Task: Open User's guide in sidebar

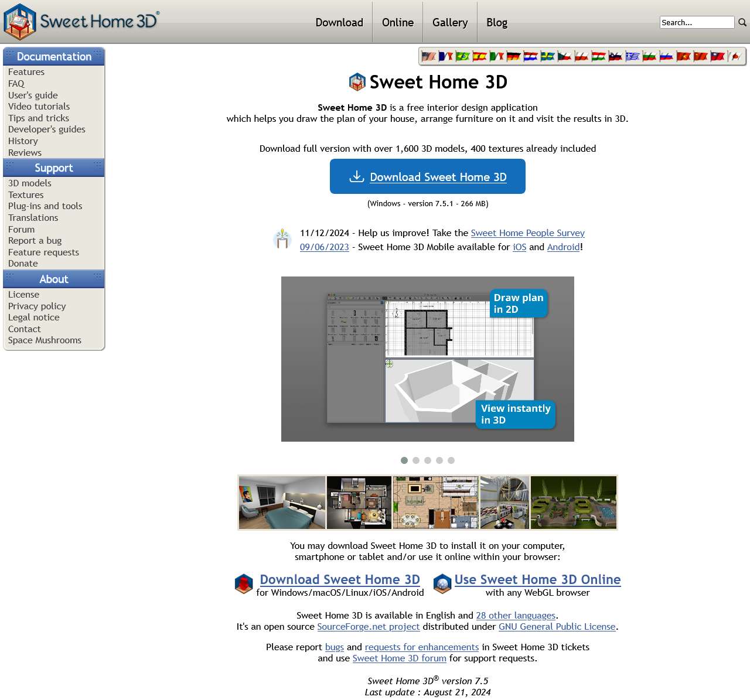Action: pos(33,95)
